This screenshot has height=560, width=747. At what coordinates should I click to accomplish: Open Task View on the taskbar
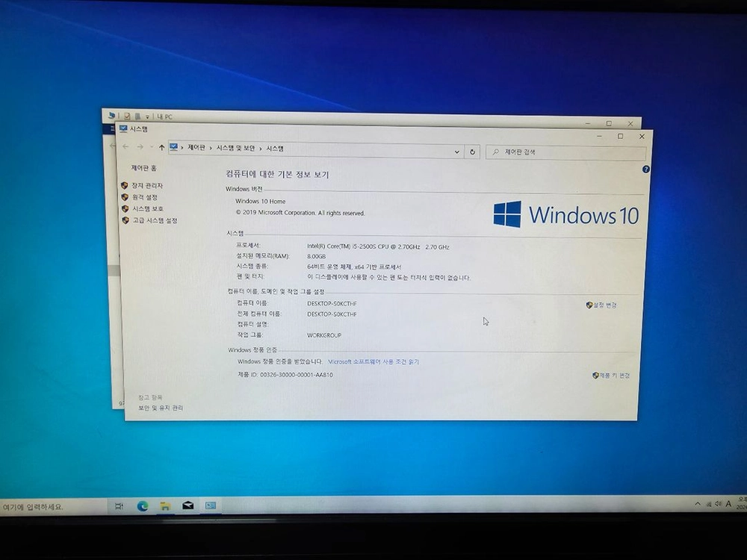[119, 506]
